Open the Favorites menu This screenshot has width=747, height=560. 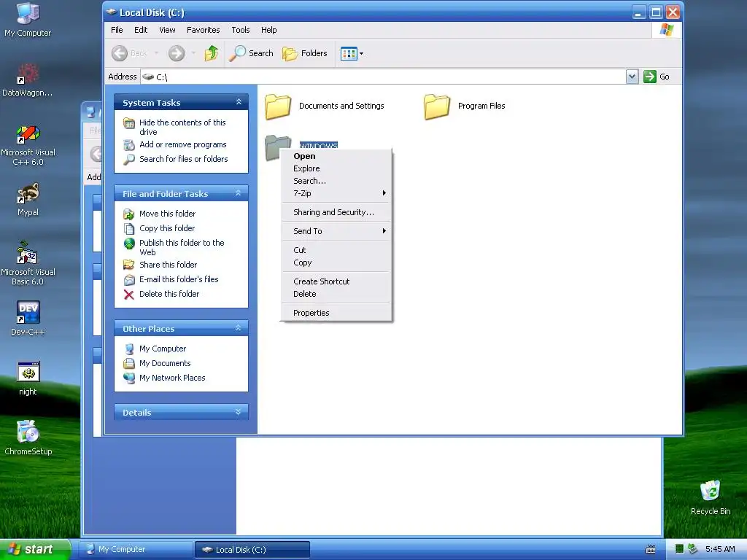point(204,30)
